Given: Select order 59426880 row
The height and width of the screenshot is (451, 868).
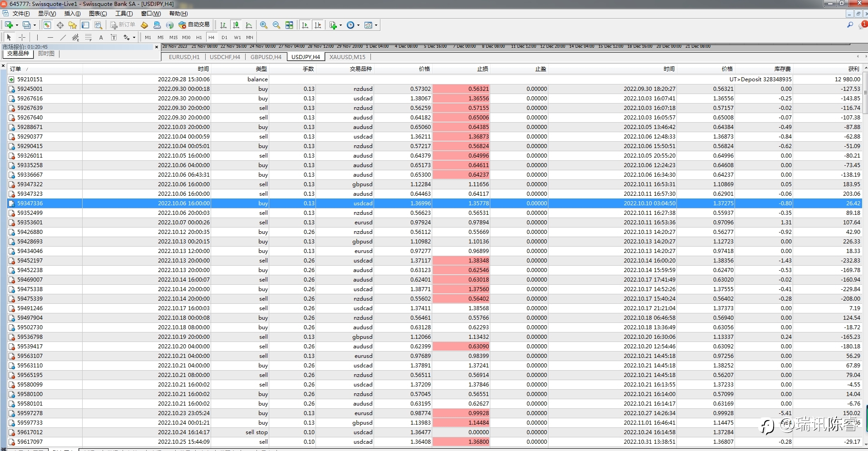Looking at the screenshot, I should (x=30, y=232).
